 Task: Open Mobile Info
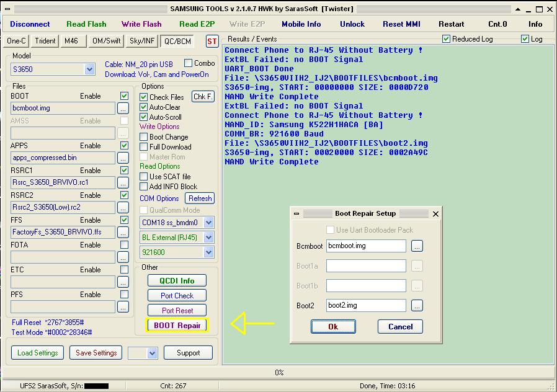click(x=301, y=24)
